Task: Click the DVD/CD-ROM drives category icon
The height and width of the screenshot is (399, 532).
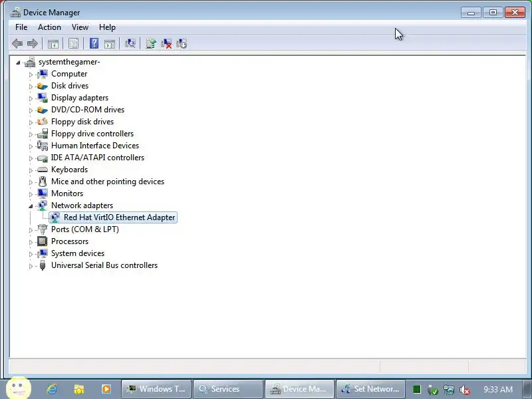Action: (43, 110)
